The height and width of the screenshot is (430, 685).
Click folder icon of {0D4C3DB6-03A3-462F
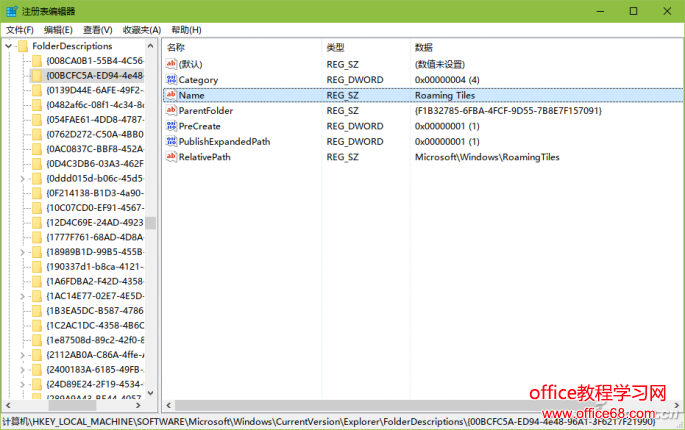click(37, 164)
